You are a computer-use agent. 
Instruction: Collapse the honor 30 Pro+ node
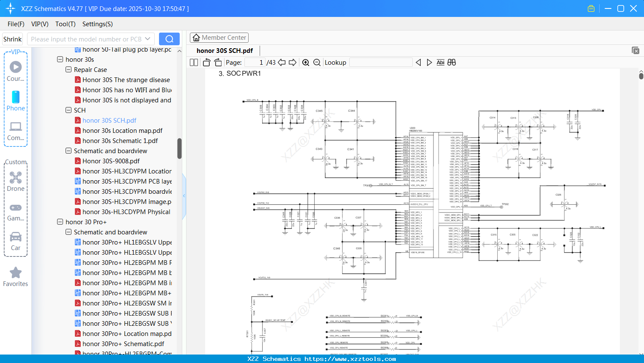pyautogui.click(x=60, y=222)
